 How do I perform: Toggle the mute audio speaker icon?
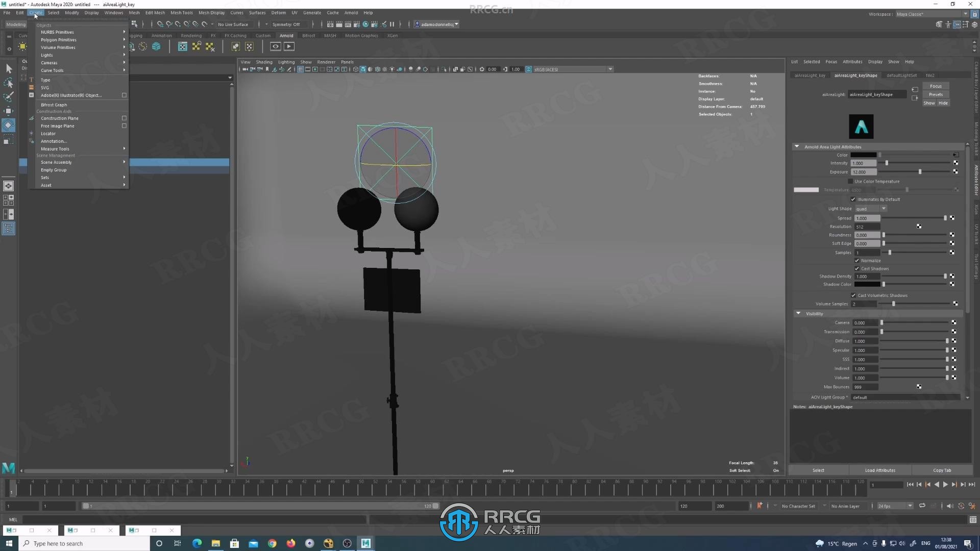click(x=949, y=506)
